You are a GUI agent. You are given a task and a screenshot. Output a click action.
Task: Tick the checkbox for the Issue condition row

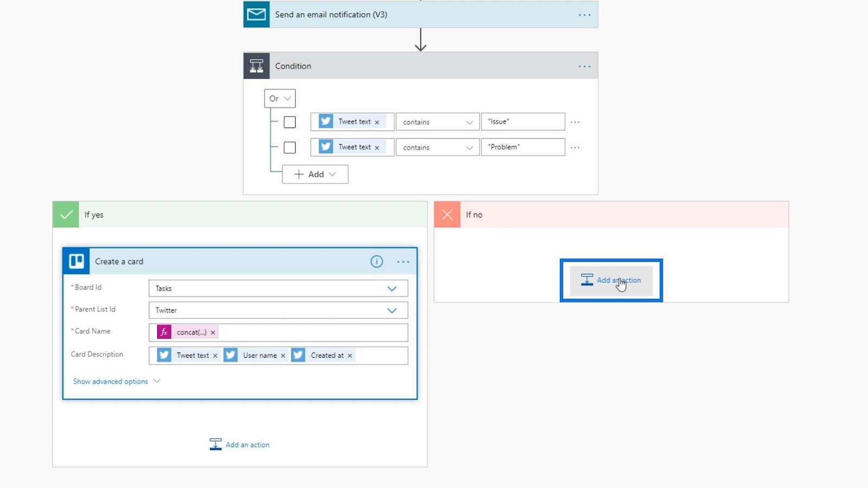290,122
